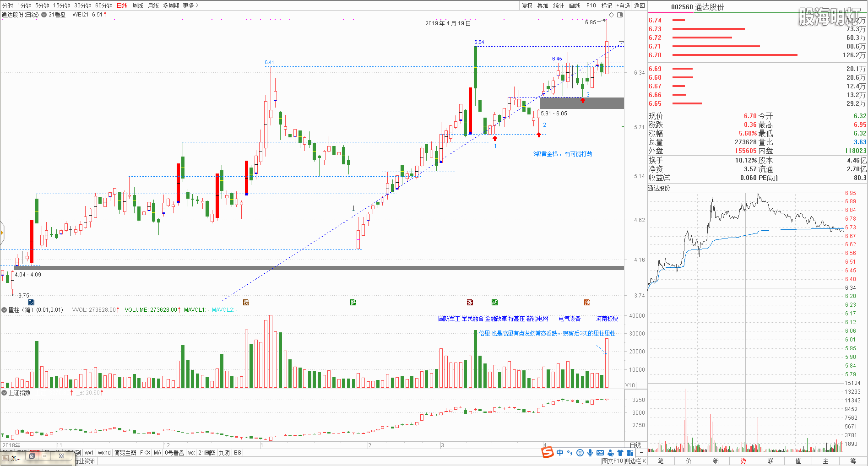Select the 15分钟 period tab
This screenshot has height=466, width=868.
click(x=61, y=5)
